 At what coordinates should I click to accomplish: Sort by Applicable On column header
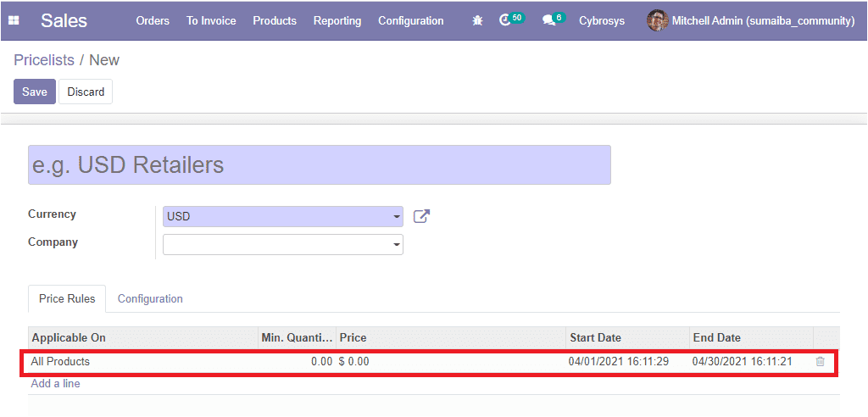point(143,338)
